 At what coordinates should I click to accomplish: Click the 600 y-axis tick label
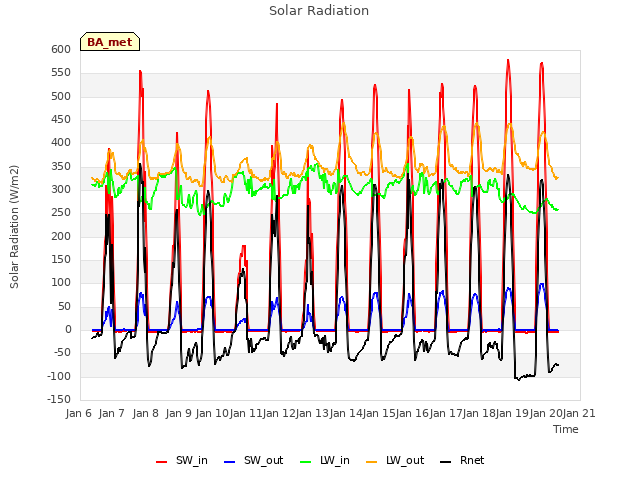(x=61, y=49)
